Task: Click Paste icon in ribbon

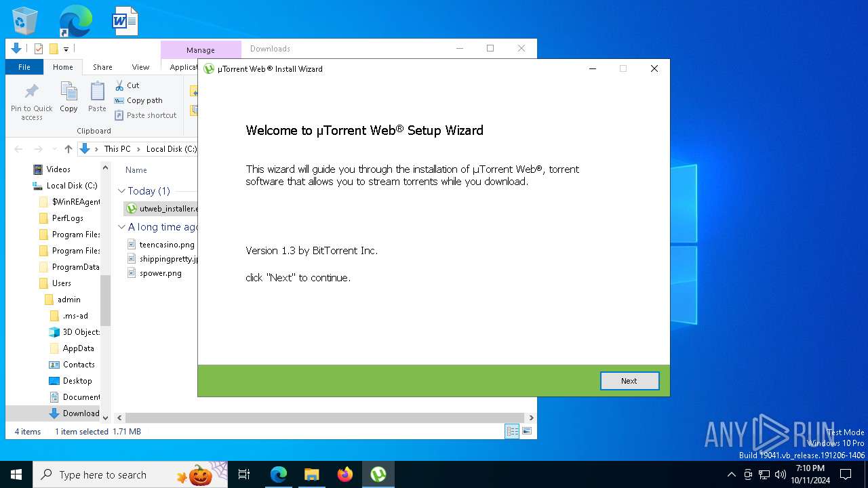Action: pos(97,97)
